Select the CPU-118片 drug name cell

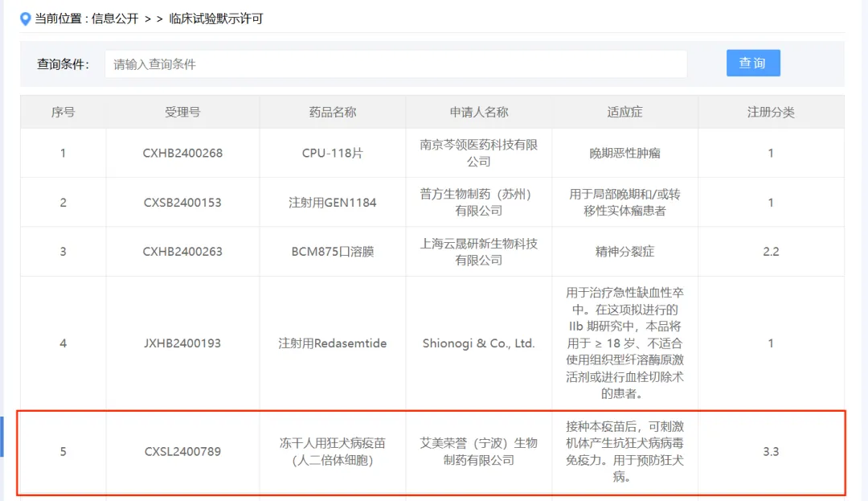[x=332, y=153]
